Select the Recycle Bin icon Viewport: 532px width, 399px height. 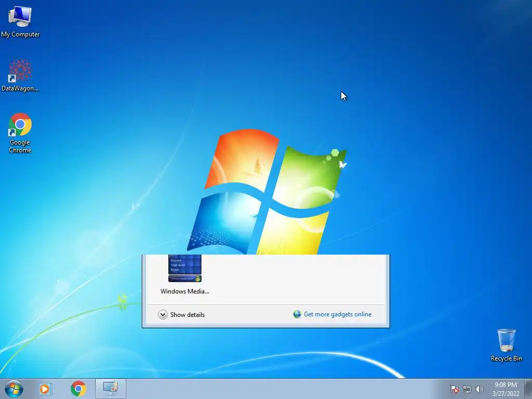pos(506,345)
